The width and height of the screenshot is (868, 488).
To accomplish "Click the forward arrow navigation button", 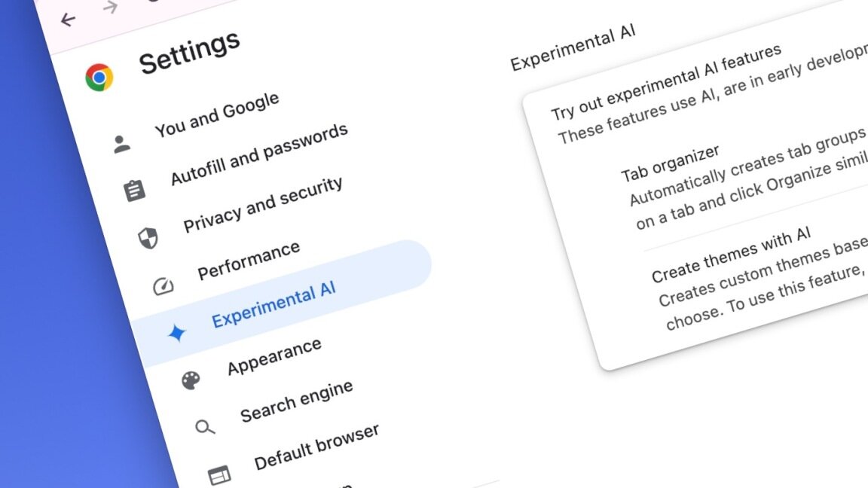I will (x=111, y=8).
